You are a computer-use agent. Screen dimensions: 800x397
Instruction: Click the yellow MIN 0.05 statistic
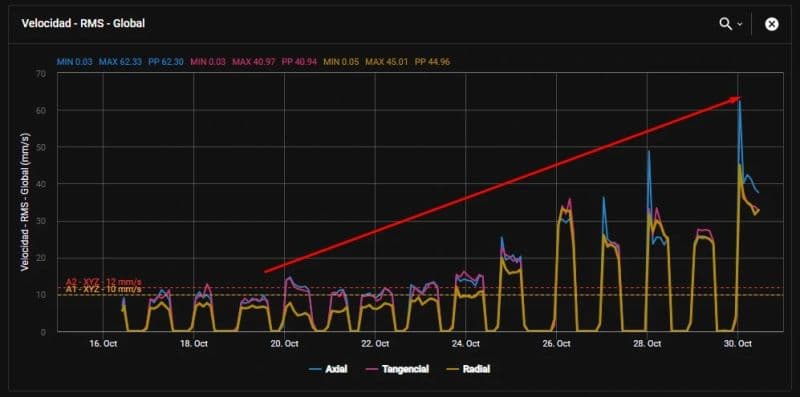tap(341, 62)
